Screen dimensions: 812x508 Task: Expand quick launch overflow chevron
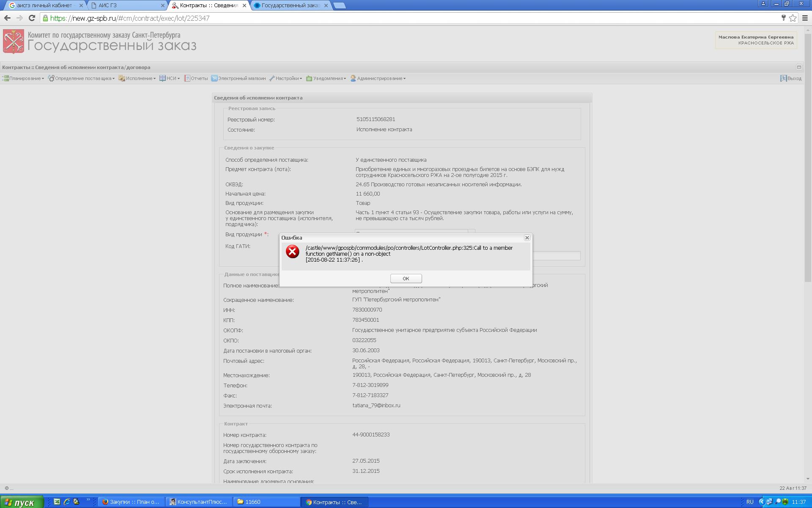[x=88, y=500]
